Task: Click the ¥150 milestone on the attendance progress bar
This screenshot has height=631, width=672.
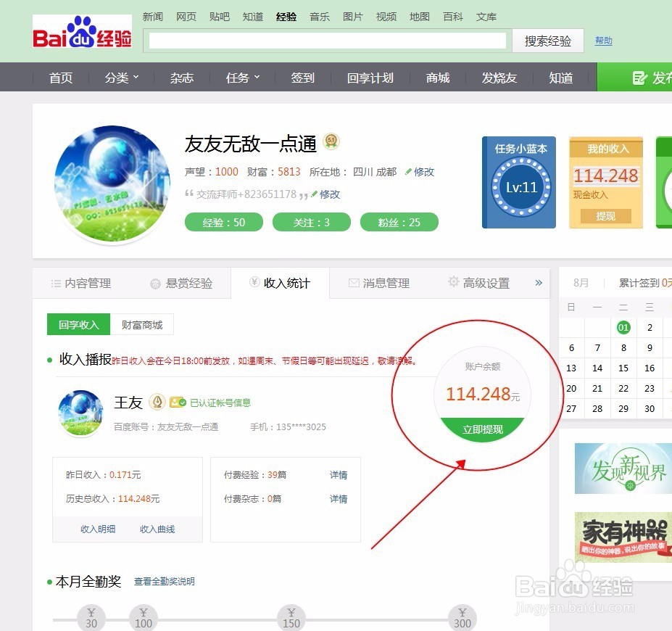Action: point(291,618)
